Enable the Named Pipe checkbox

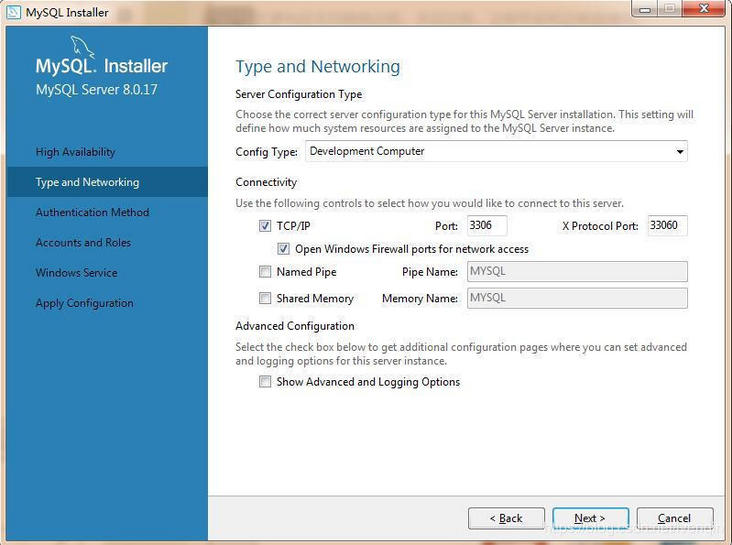point(265,271)
